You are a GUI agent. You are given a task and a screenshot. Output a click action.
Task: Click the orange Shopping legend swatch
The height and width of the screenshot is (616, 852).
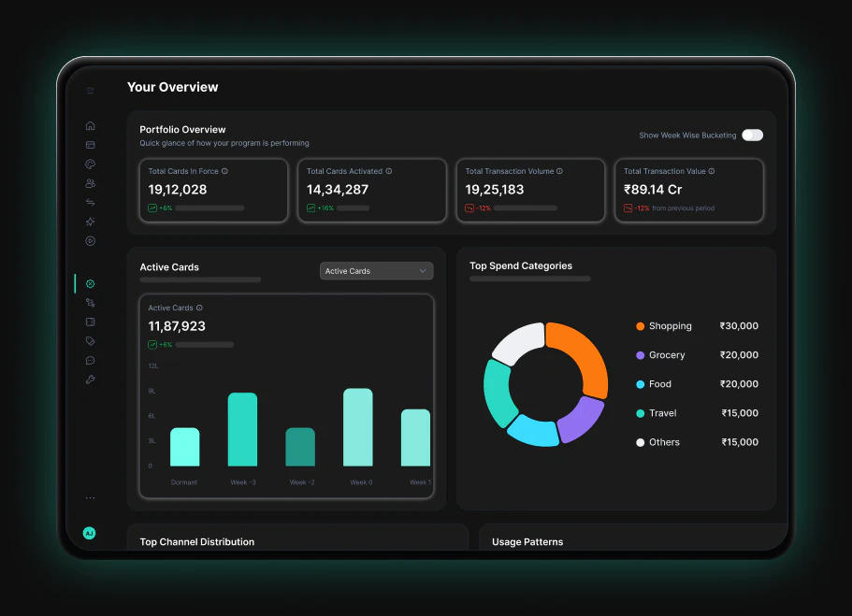640,326
